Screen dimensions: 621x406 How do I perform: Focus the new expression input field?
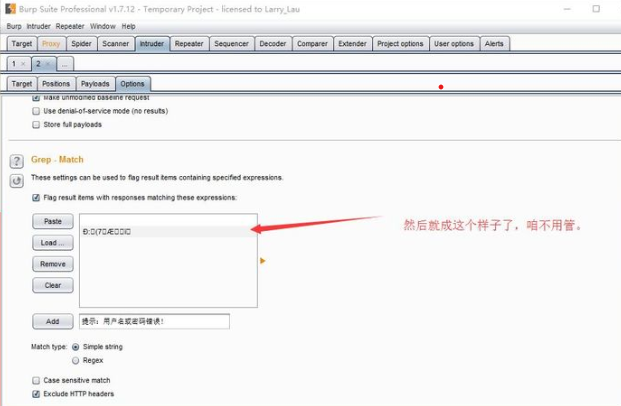[x=154, y=322]
